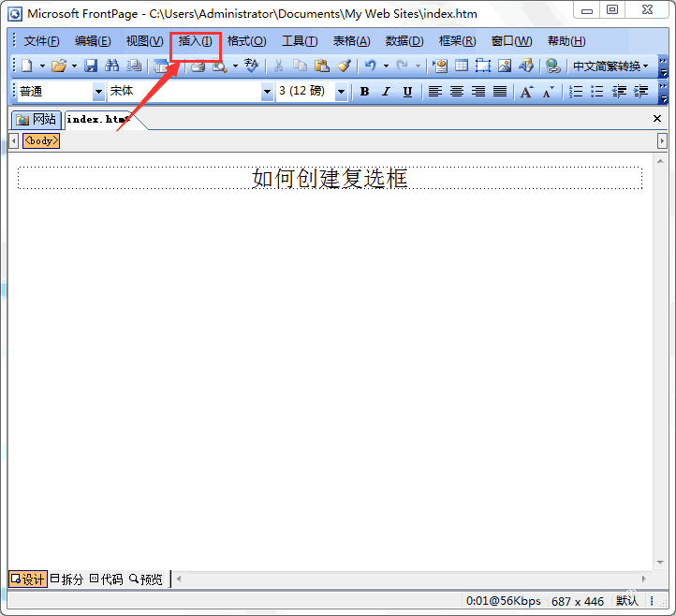Screen dimensions: 676x616
Task: Click the Paste clipboard icon
Action: pos(322,66)
